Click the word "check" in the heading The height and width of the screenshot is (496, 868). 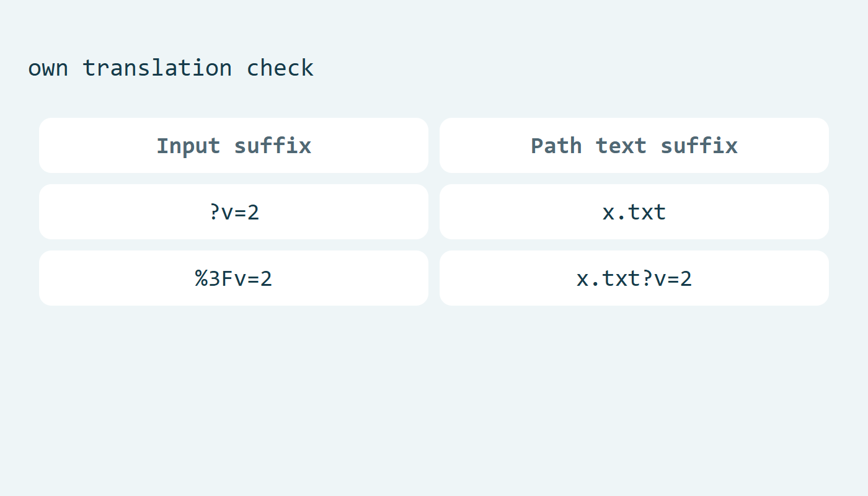tap(280, 68)
